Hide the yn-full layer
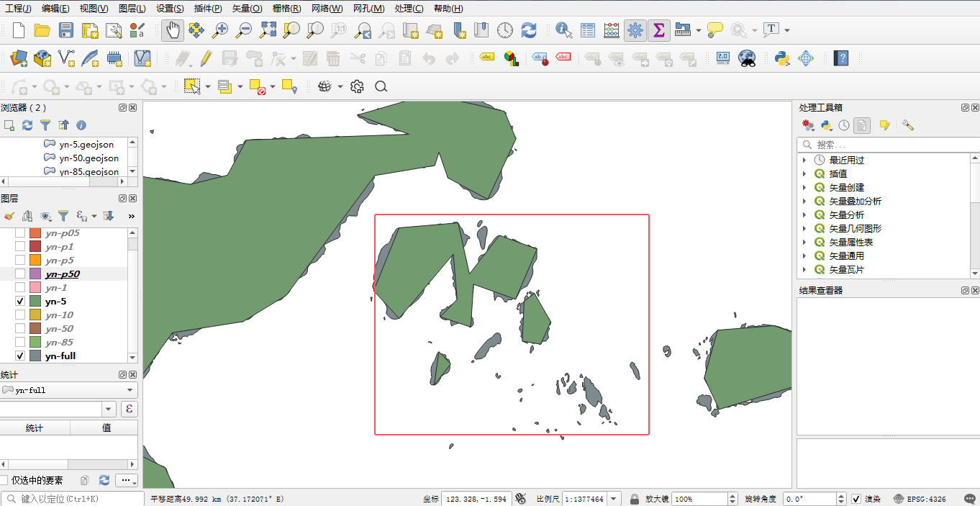 (20, 356)
